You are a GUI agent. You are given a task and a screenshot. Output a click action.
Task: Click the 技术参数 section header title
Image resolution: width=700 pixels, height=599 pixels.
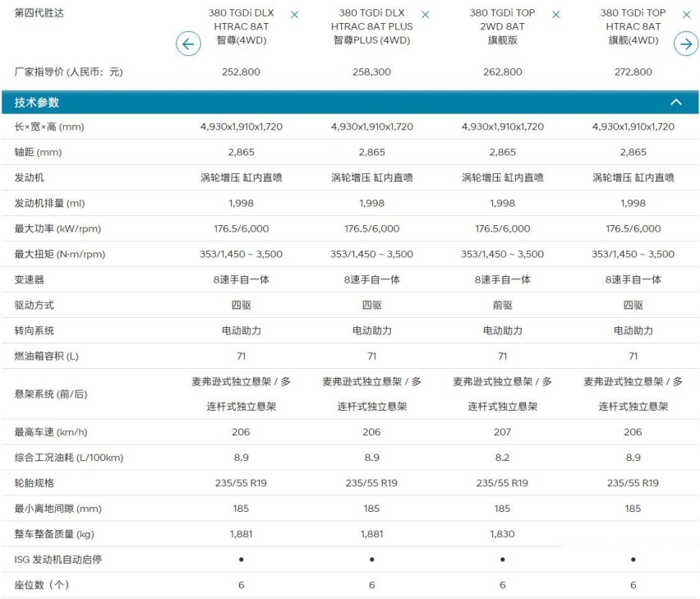pyautogui.click(x=37, y=102)
